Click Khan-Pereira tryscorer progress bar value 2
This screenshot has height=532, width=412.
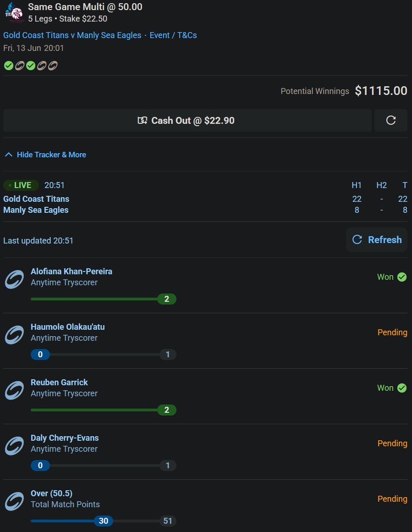(x=167, y=299)
